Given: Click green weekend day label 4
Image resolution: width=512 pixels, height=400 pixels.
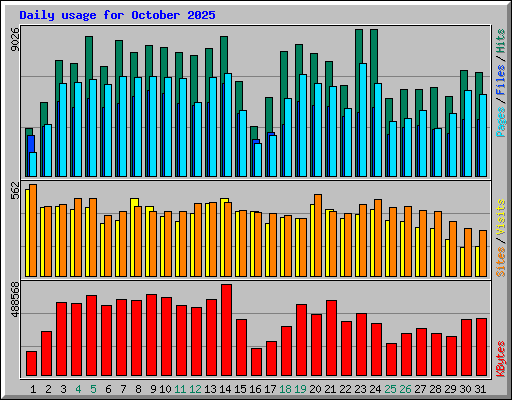Looking at the screenshot, I should tap(78, 389).
